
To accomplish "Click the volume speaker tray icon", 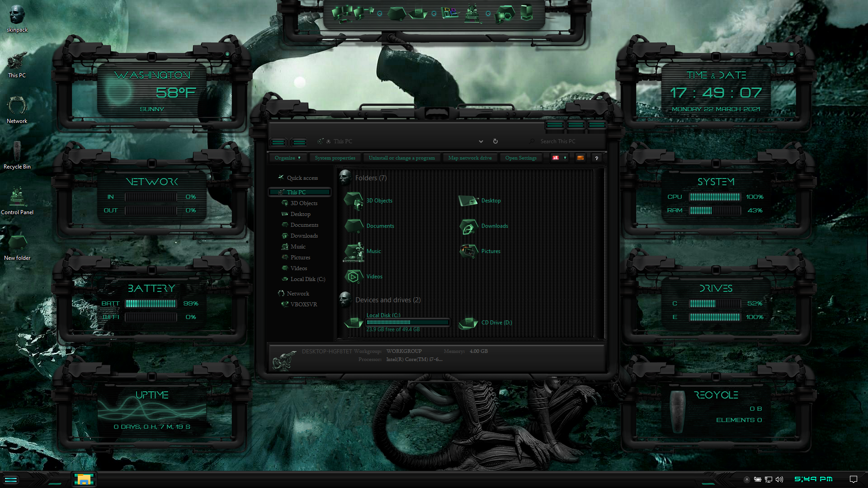I will [779, 479].
